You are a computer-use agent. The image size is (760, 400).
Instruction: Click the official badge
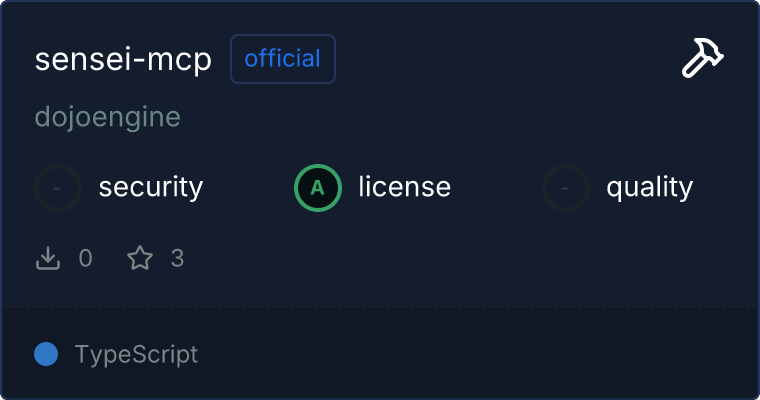283,59
